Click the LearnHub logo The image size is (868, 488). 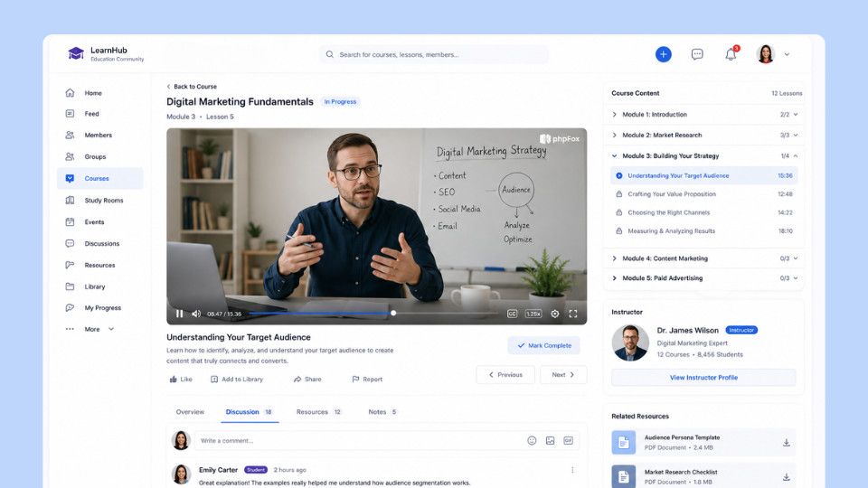(106, 53)
